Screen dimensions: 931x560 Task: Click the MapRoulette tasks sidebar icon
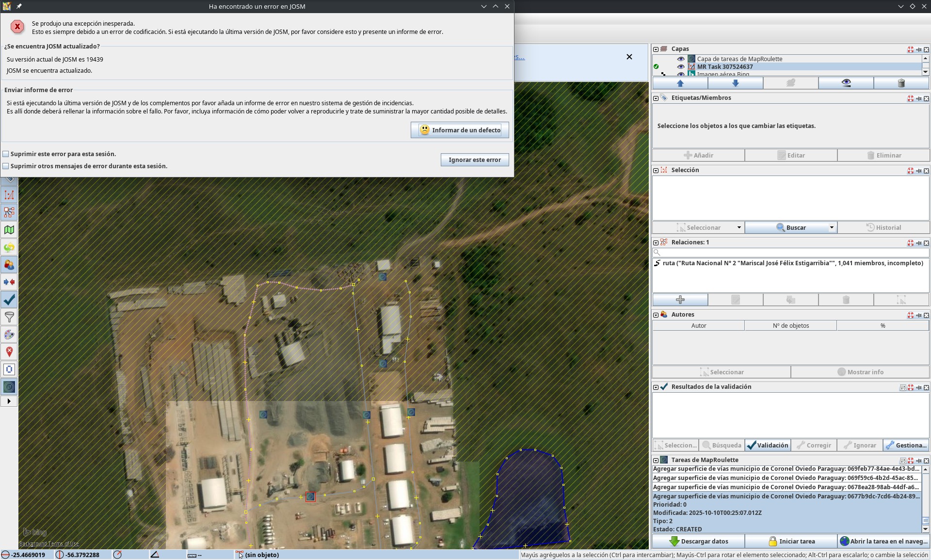[x=9, y=387]
